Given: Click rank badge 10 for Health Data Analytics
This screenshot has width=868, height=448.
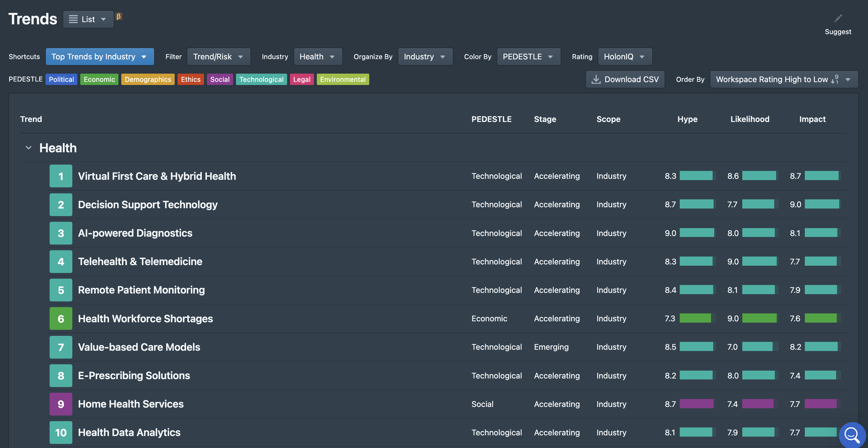Looking at the screenshot, I should coord(61,433).
